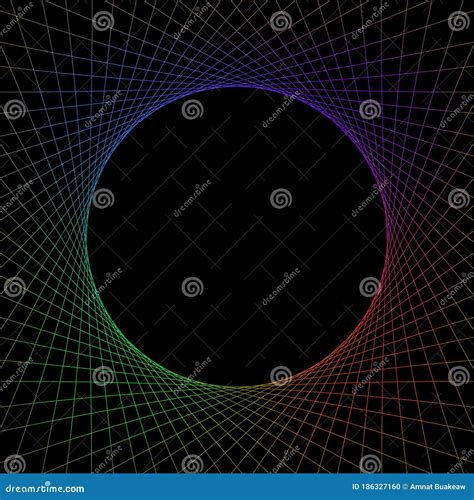The width and height of the screenshot is (474, 500).
Task: Click spiral watermark at top center of image
Action: [281, 21]
